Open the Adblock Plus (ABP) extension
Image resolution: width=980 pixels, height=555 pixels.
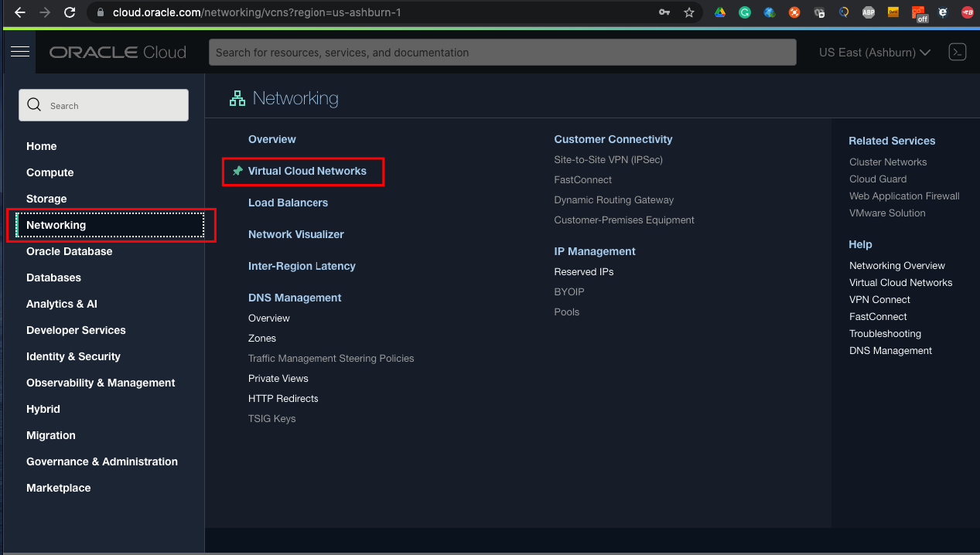[x=869, y=12]
